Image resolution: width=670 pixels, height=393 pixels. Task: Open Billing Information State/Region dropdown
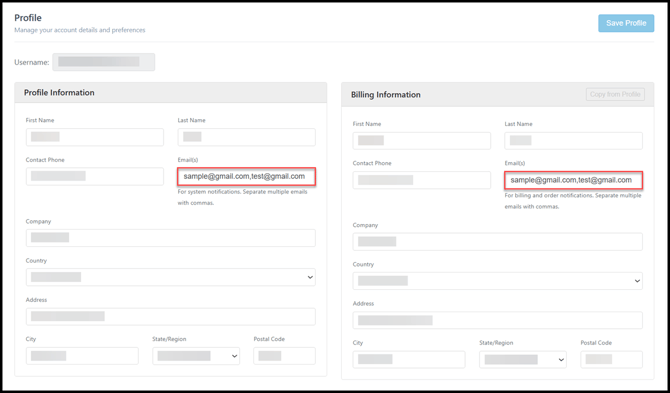[x=523, y=360]
